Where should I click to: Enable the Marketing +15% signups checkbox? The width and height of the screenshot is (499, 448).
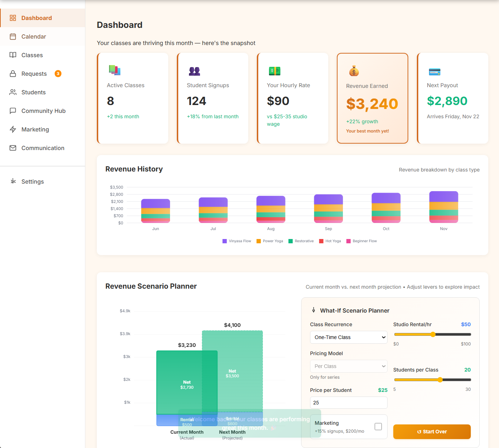pyautogui.click(x=378, y=426)
